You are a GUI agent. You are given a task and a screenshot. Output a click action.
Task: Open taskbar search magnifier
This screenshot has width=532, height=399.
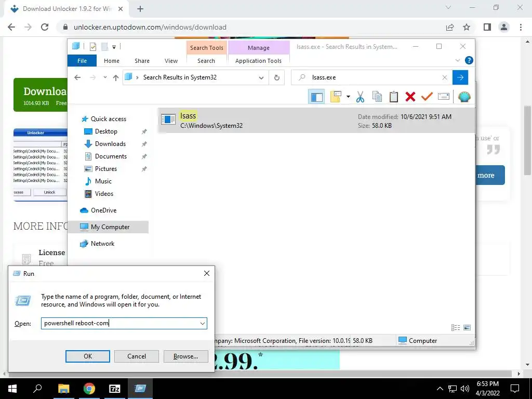click(37, 389)
